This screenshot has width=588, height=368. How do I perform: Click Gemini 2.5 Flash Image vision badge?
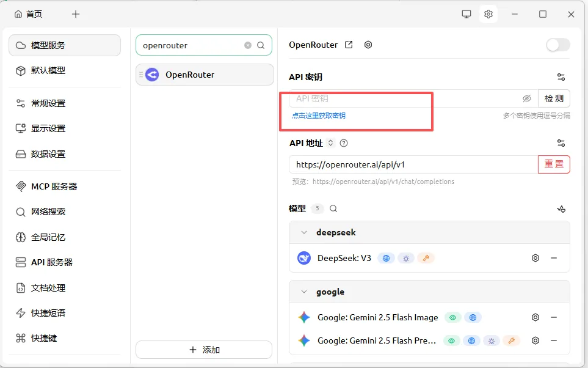pos(452,318)
